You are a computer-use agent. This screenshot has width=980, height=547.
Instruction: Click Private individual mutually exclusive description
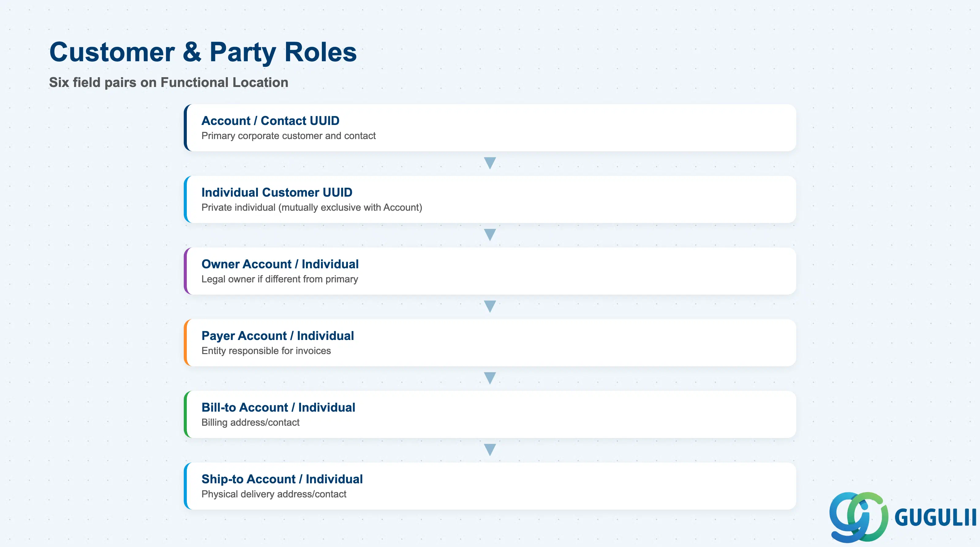[311, 207]
